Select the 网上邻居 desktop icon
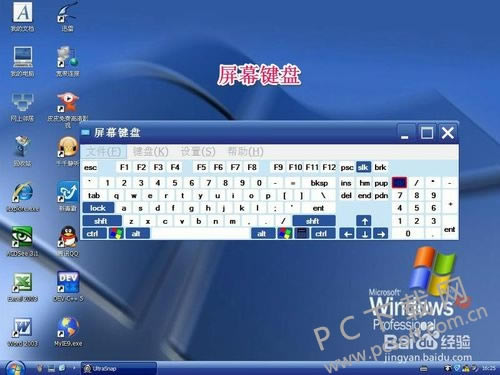The height and width of the screenshot is (375, 500). [22, 107]
